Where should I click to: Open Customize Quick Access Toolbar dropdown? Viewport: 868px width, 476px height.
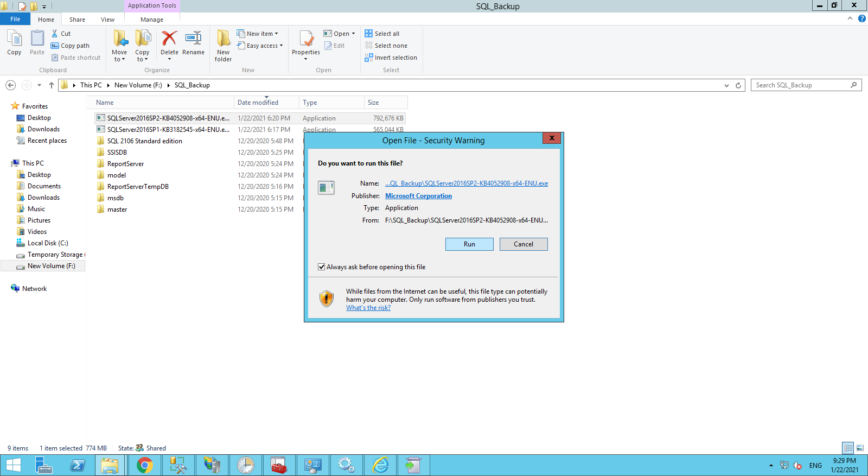point(44,7)
